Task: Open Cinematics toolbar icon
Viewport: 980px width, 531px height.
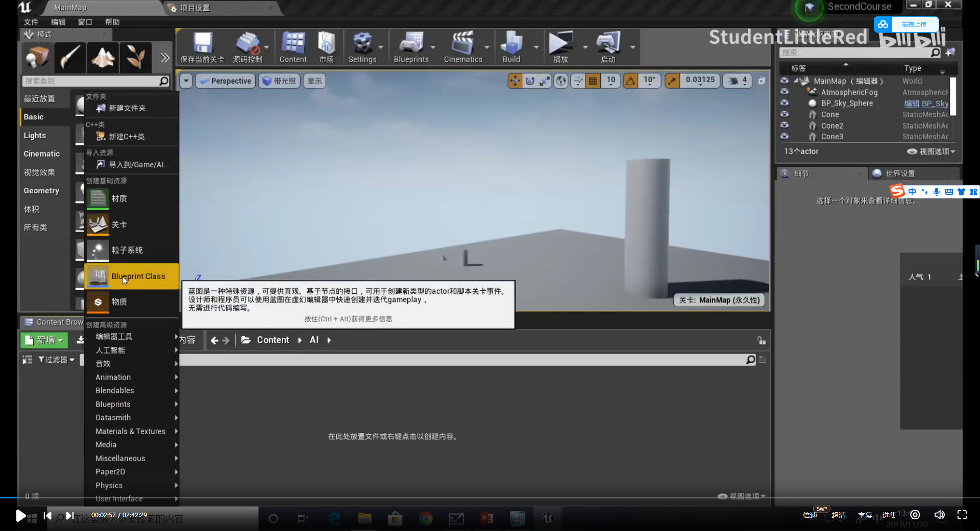Action: [463, 47]
